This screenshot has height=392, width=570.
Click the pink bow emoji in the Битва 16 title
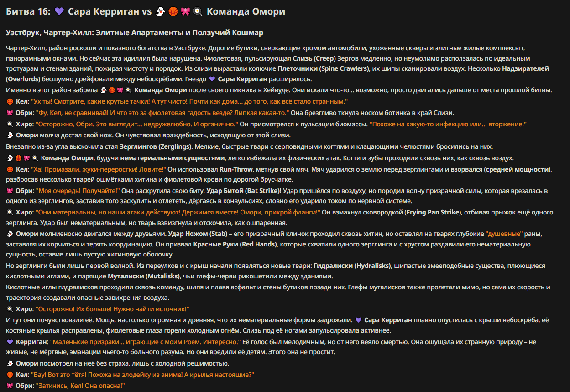185,12
